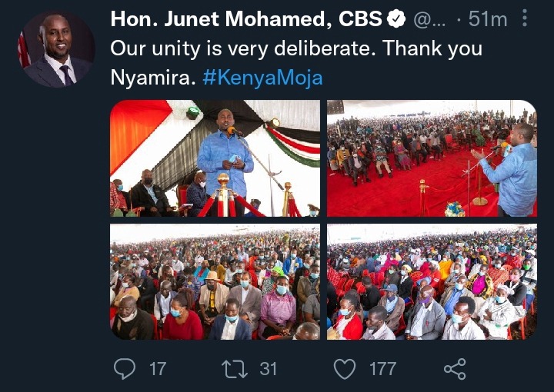554x392 pixels.
Task: Click the 177 likes count
Action: coord(382,369)
